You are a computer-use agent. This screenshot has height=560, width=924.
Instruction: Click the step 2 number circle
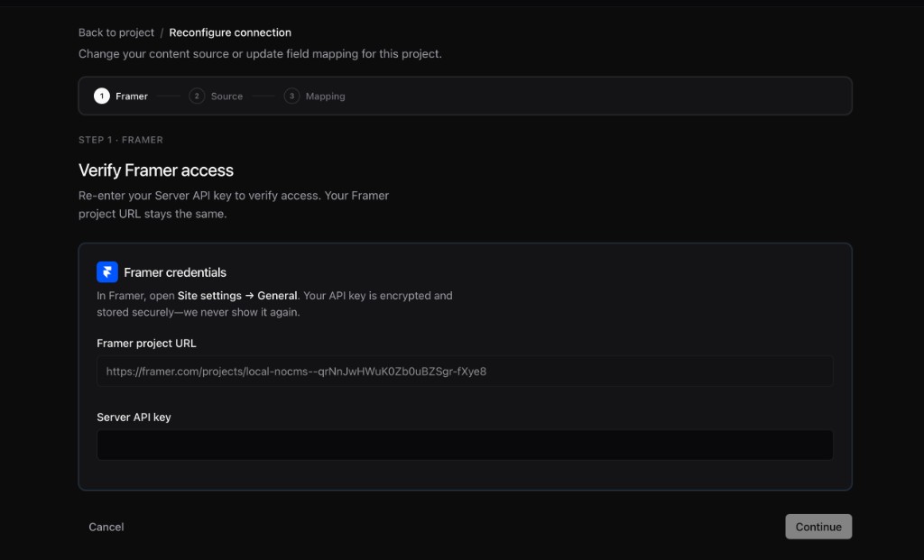(197, 96)
